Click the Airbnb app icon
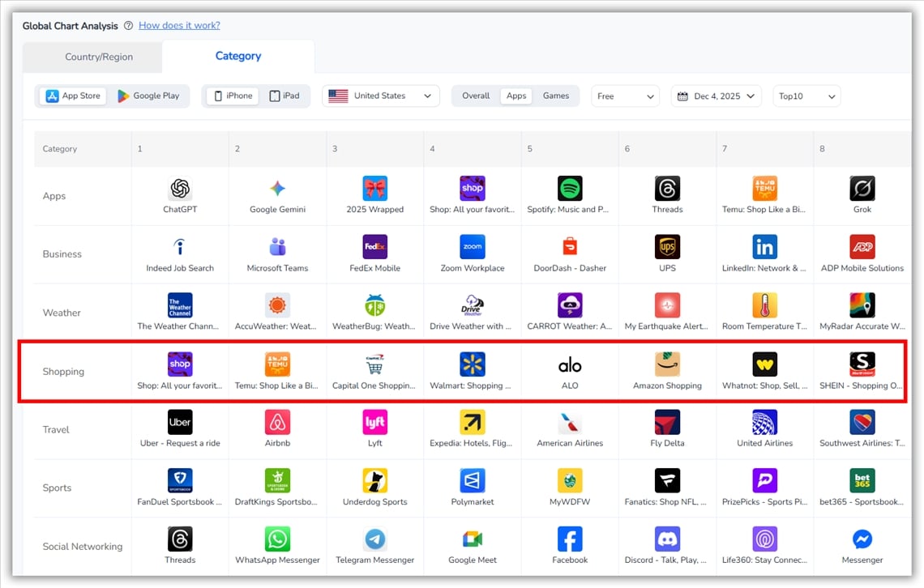Viewport: 924px width, 588px height. [x=277, y=422]
